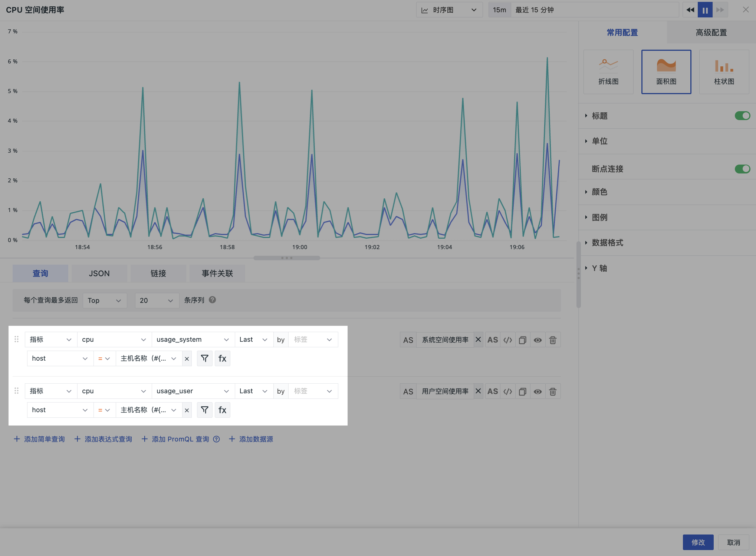Switch to the 常用配置 tab
The width and height of the screenshot is (756, 556).
point(622,32)
